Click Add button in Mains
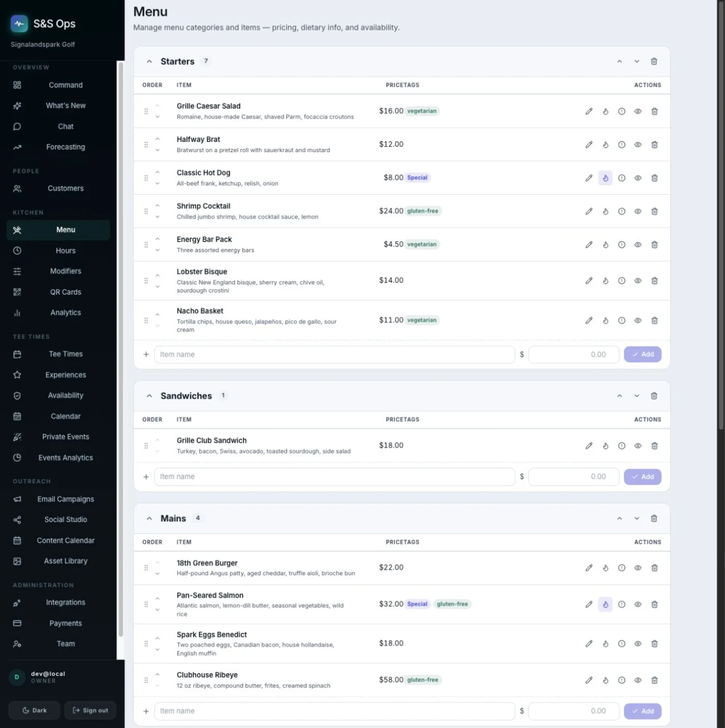725x728 pixels. 643,711
